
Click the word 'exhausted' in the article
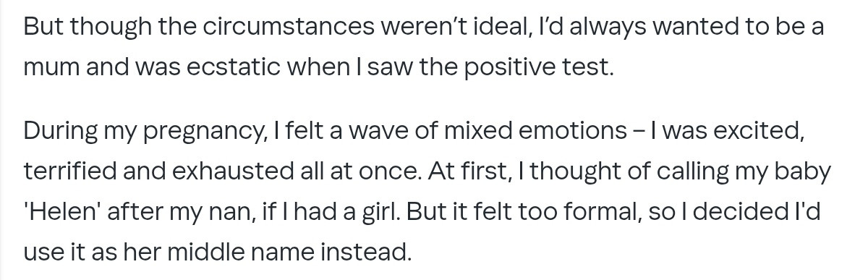pyautogui.click(x=228, y=172)
